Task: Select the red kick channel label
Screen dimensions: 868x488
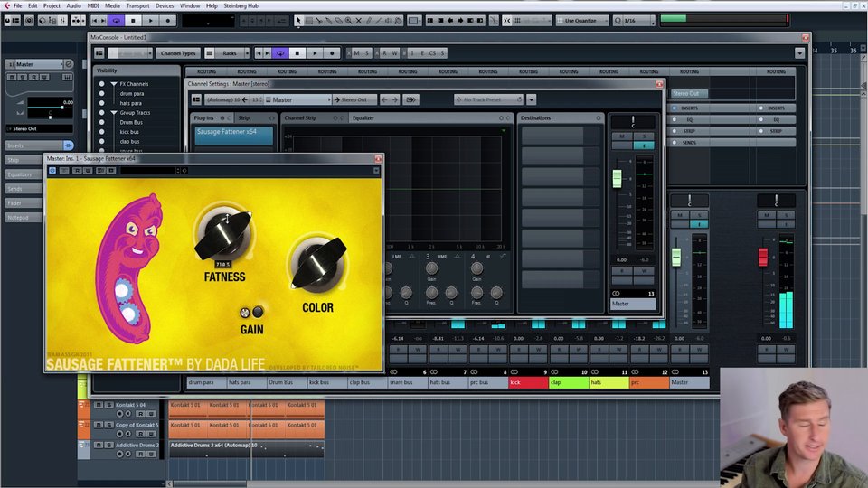Action: point(528,382)
